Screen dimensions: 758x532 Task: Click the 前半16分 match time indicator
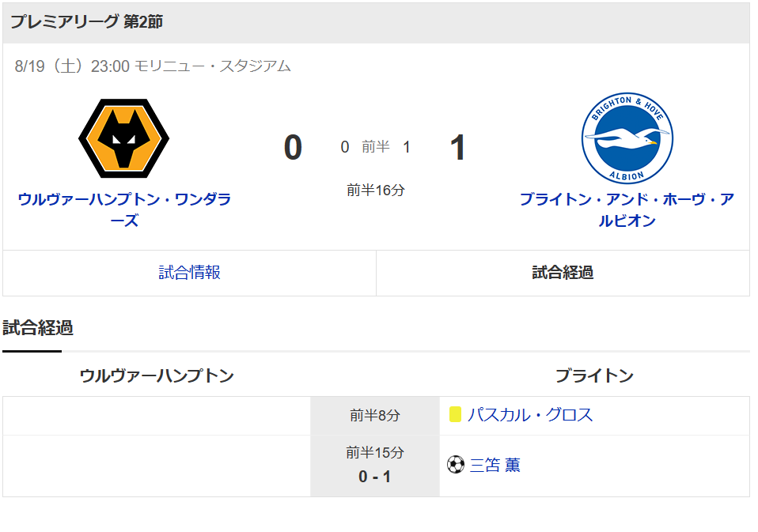point(376,191)
